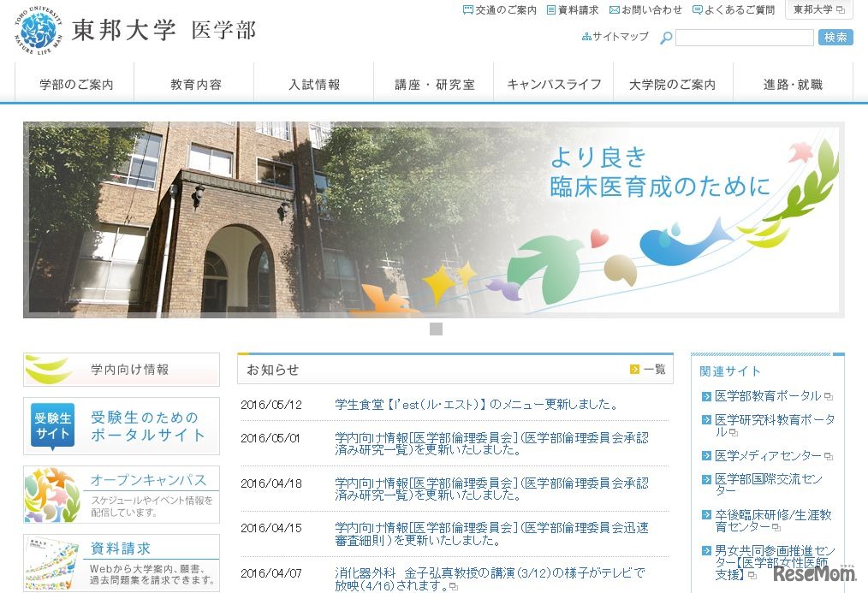Click the yellow arrow icon beside 一覧
Image resolution: width=868 pixels, height=593 pixels.
634,369
